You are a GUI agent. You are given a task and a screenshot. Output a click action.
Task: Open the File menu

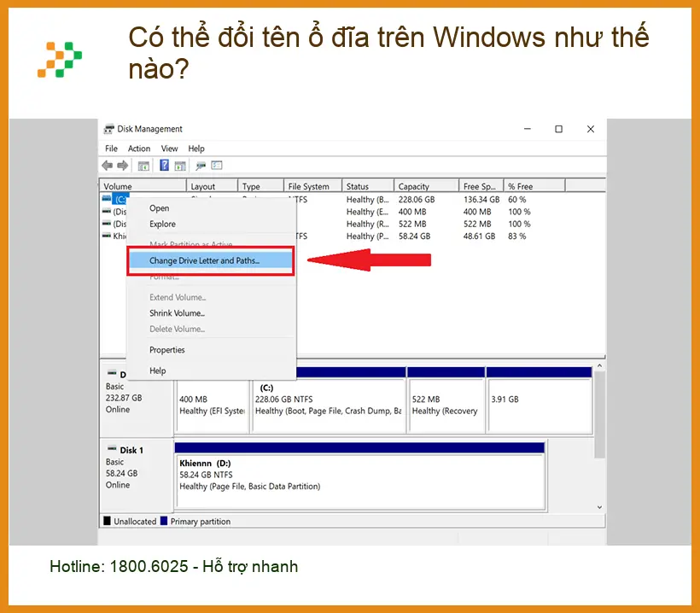pos(111,149)
